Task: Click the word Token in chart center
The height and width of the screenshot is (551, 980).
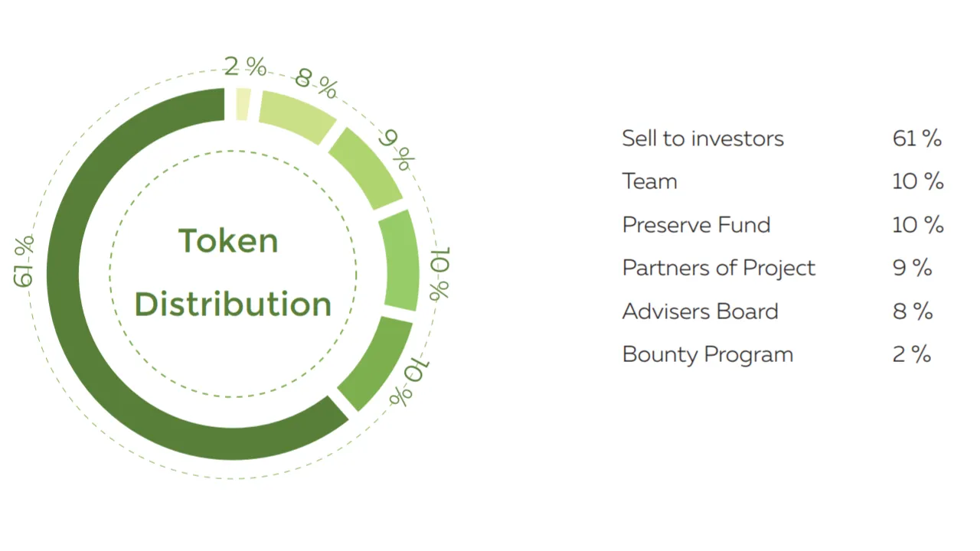Action: (228, 241)
